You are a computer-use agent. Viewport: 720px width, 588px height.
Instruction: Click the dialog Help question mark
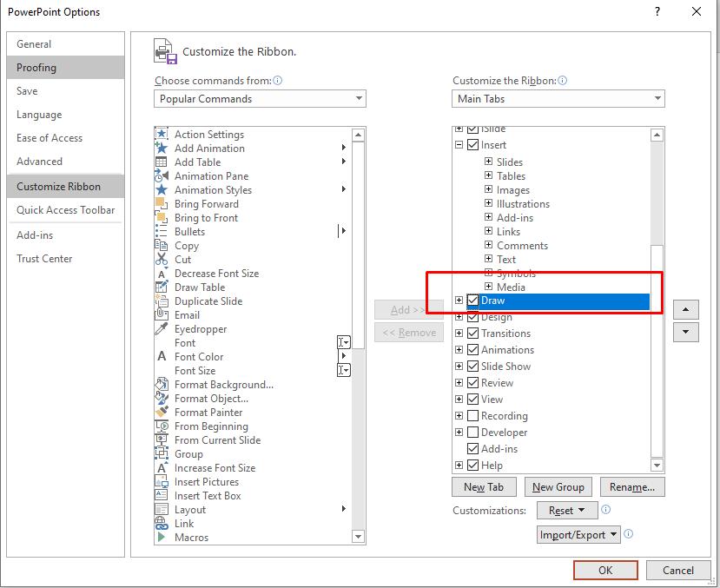657,11
